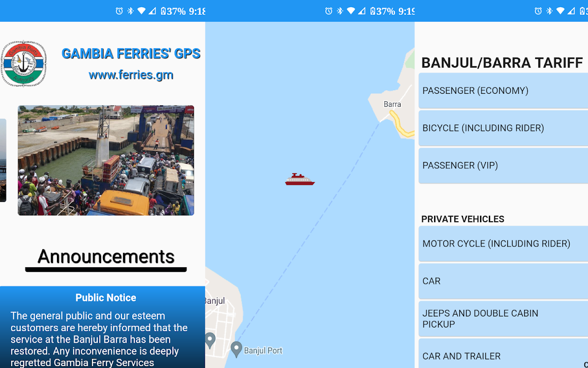
Task: Select the CAR AND TRAILER tariff
Action: point(503,354)
